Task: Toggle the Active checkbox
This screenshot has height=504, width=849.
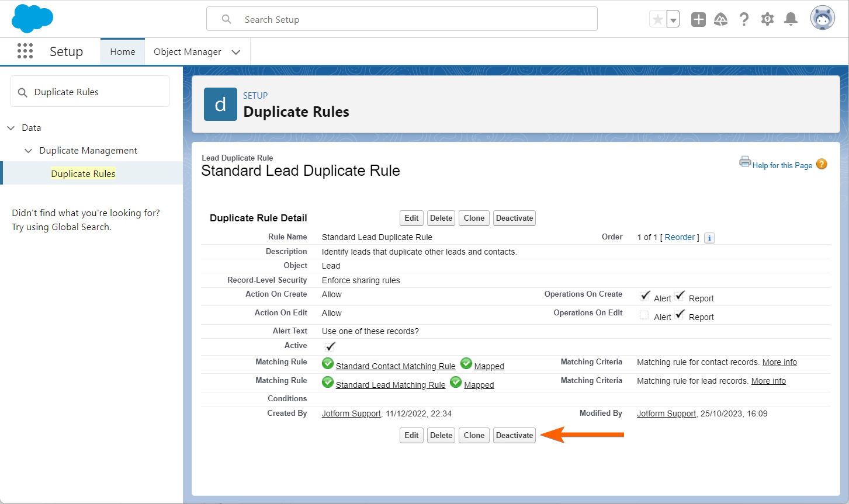Action: tap(330, 346)
